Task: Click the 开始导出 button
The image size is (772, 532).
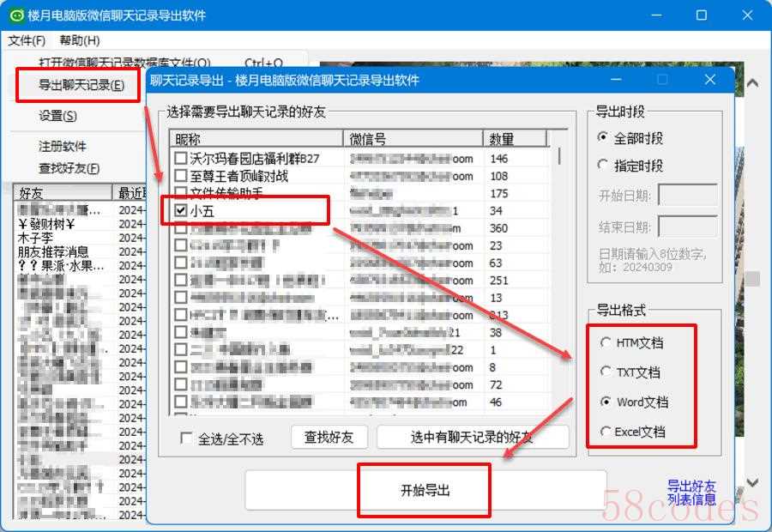Action: coord(425,491)
